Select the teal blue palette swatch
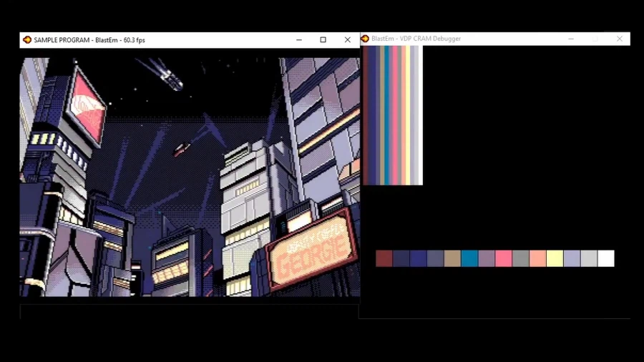This screenshot has width=644, height=362. 469,258
